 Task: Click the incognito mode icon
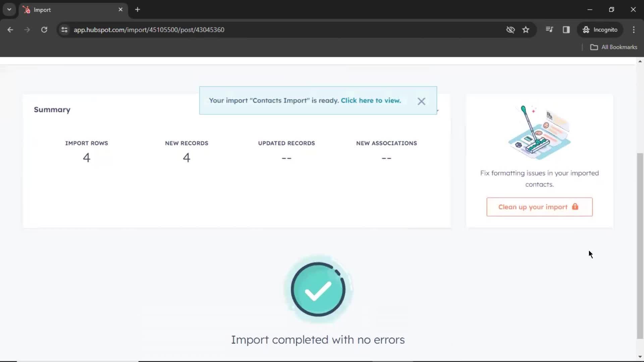tap(586, 29)
